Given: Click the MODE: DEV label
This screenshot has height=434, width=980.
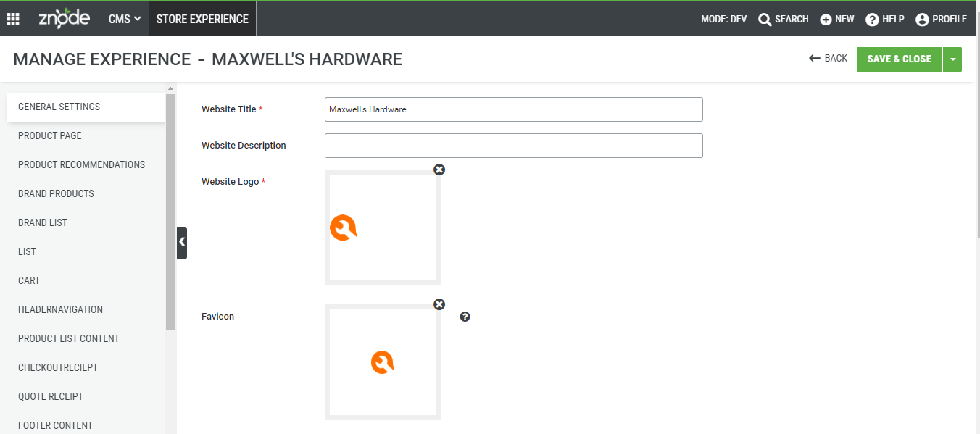Looking at the screenshot, I should click(723, 20).
